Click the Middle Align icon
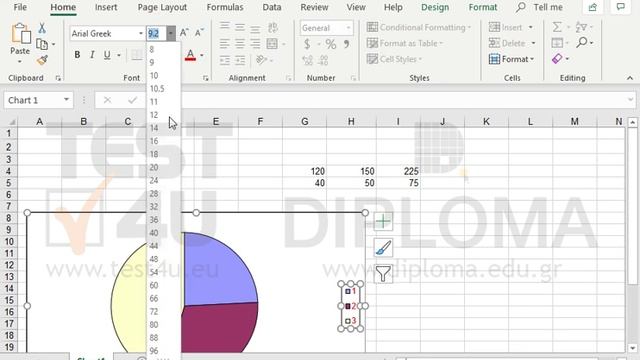 click(x=240, y=27)
